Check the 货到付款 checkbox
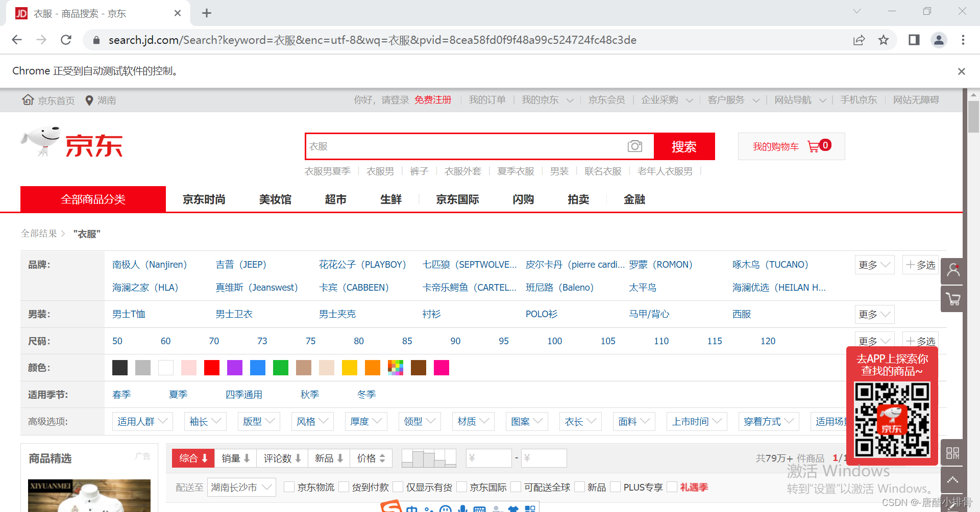 click(x=344, y=487)
